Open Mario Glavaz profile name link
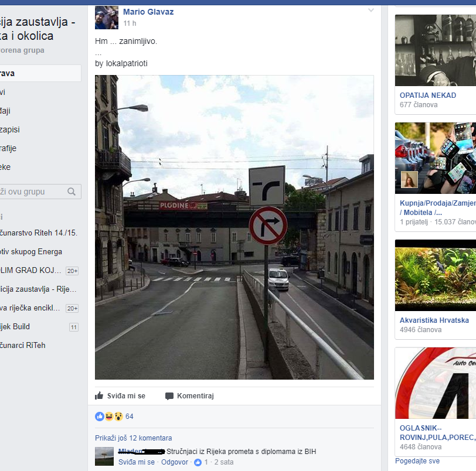The image size is (476, 471). click(x=148, y=12)
